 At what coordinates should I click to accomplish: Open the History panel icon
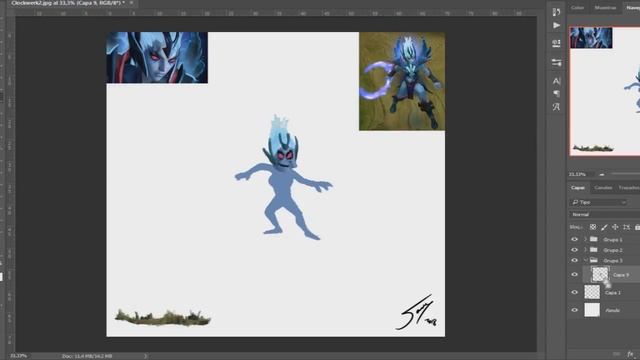pos(556,12)
